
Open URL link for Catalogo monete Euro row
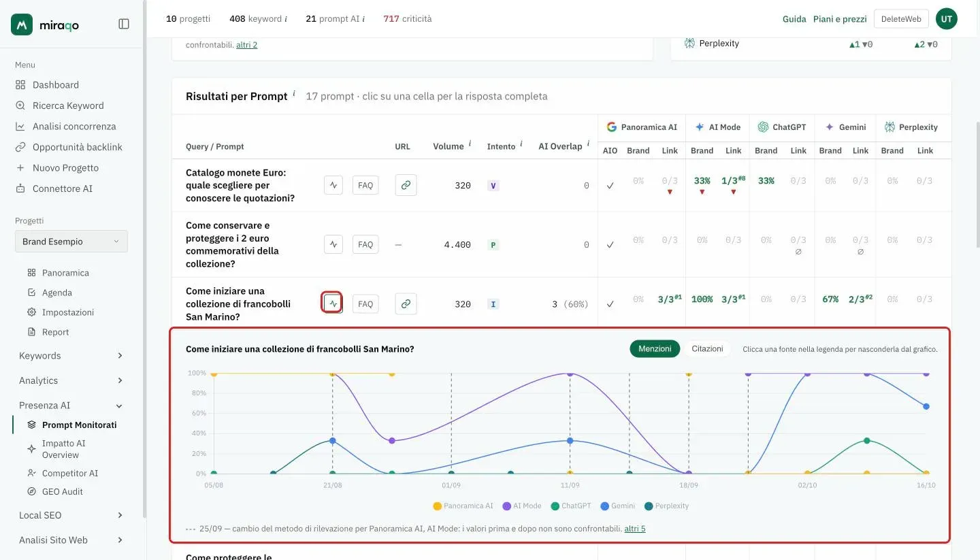pyautogui.click(x=406, y=185)
